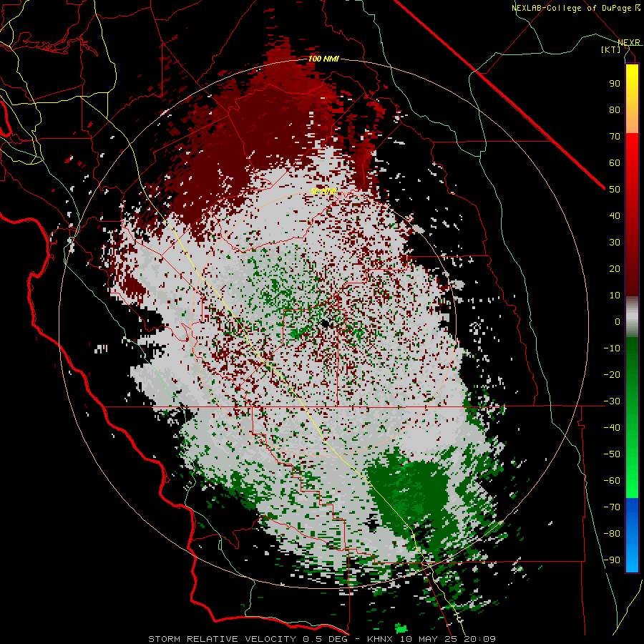The height and width of the screenshot is (644, 644).
Task: Click the NEXLAB-College of DuPage watermark text
Action: (575, 8)
